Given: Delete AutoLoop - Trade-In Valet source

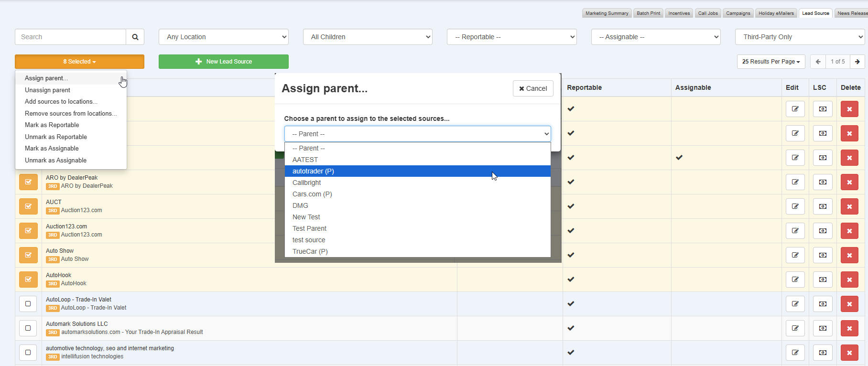Looking at the screenshot, I should coord(849,304).
